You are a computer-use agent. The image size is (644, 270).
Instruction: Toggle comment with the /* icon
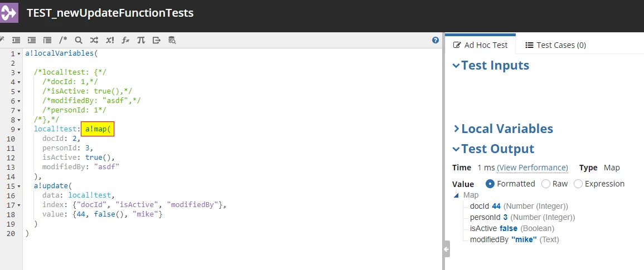point(63,40)
